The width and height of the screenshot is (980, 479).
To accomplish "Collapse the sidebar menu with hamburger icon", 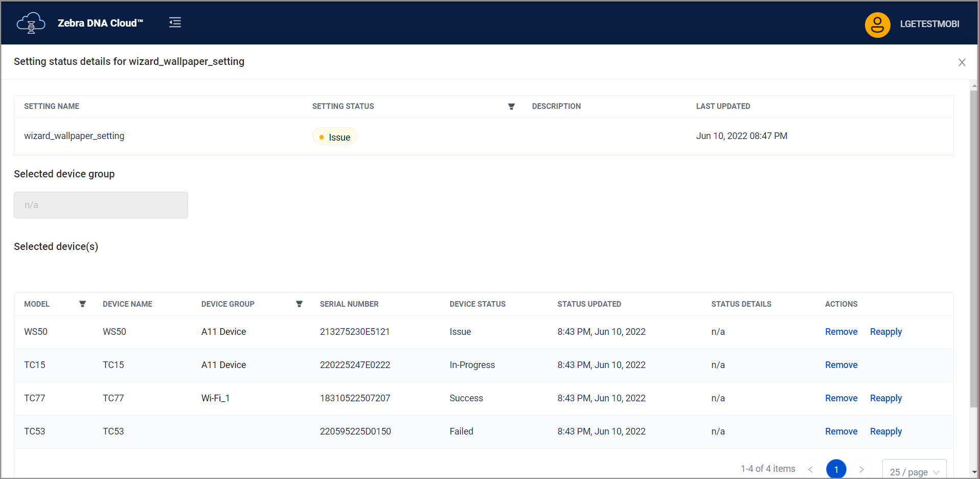I will coord(175,22).
